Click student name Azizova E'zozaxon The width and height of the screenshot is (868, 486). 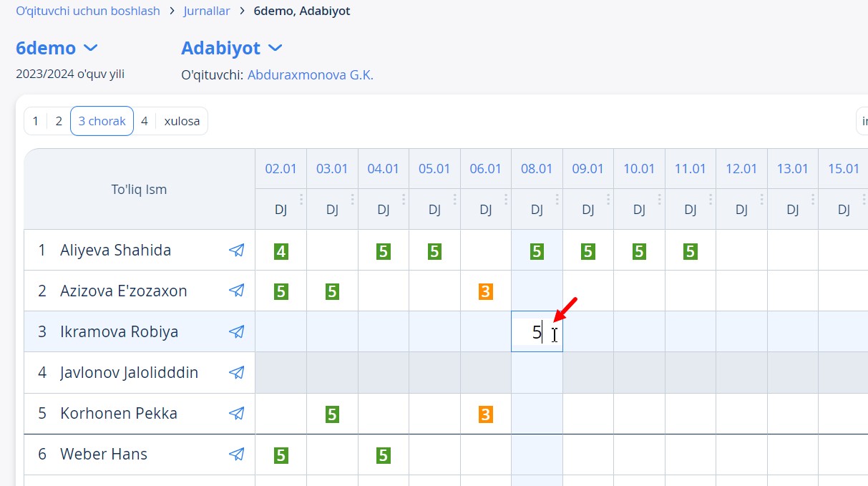[124, 291]
